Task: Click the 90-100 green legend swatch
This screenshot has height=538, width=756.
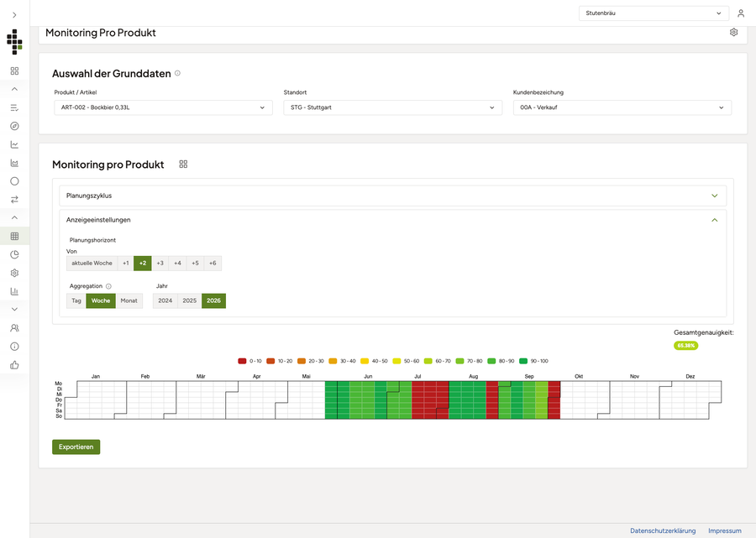Action: click(x=523, y=361)
